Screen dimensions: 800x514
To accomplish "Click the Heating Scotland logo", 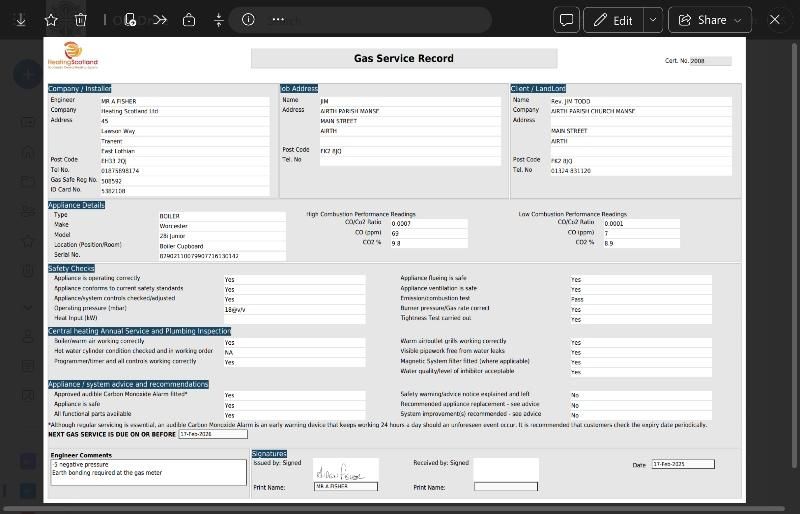I will [73, 56].
